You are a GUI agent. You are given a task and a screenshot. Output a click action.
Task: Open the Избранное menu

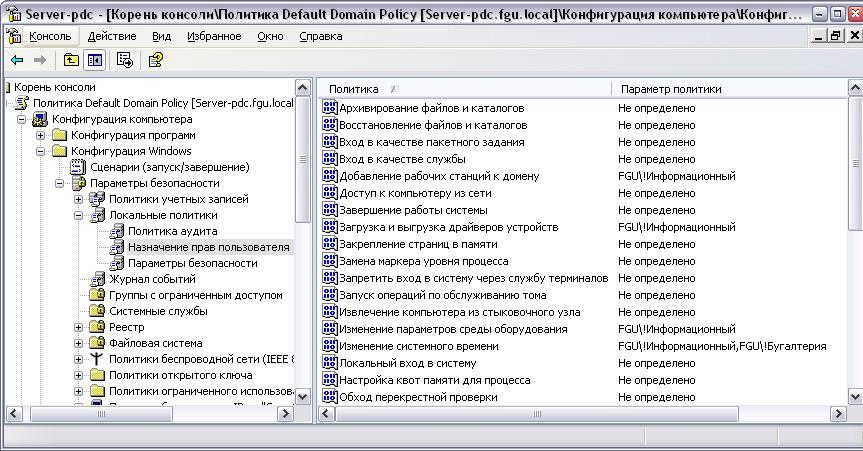click(211, 36)
